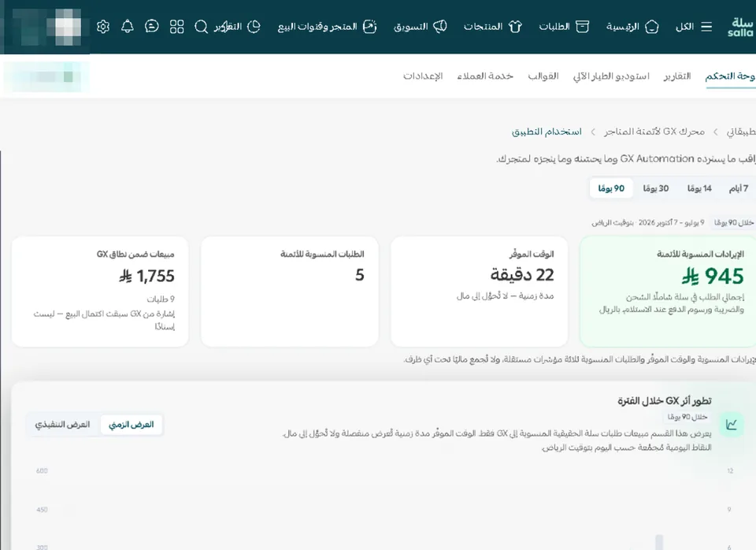Image resolution: width=756 pixels, height=550 pixels.
Task: Click the 450 axis label on chart
Action: [42, 510]
